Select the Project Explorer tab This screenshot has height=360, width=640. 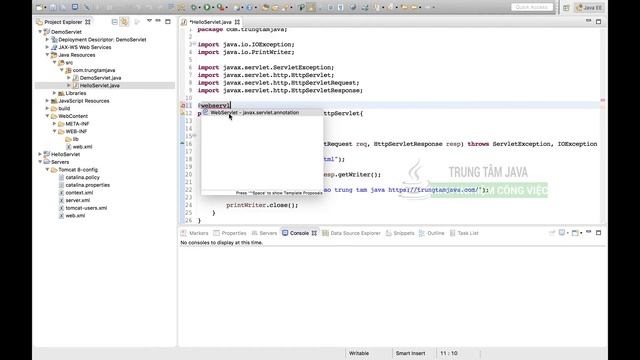point(63,22)
